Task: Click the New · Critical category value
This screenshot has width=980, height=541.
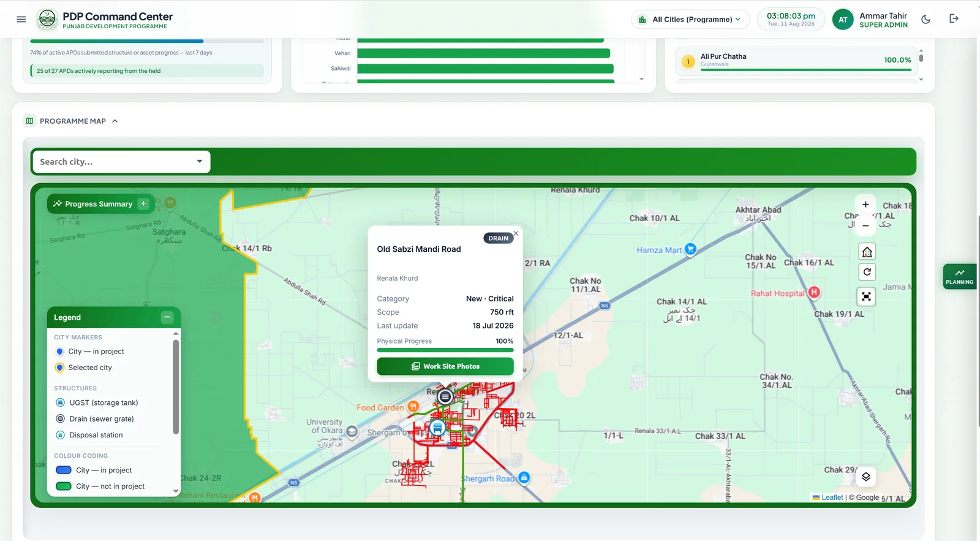Action: (490, 299)
